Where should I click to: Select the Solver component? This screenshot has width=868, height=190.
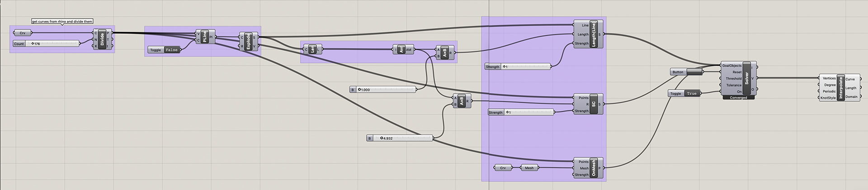[x=746, y=79]
